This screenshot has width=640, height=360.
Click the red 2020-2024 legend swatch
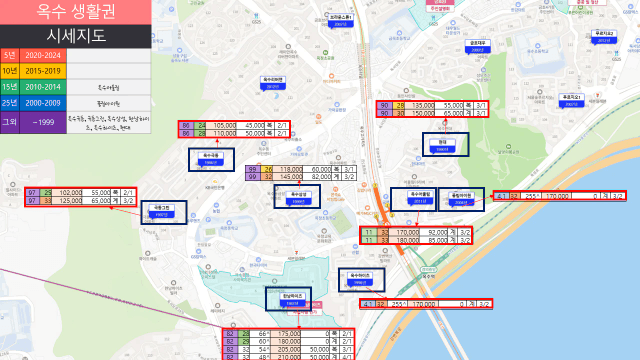tap(43, 56)
